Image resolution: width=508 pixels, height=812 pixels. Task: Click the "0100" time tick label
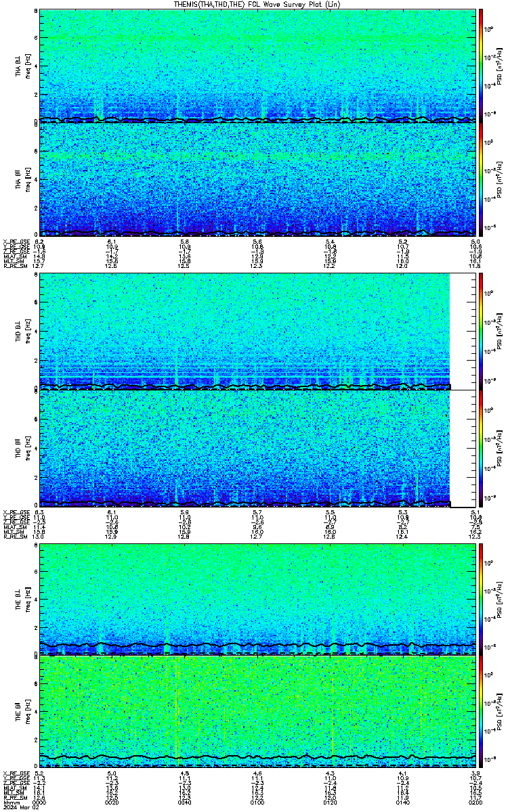coord(257,802)
